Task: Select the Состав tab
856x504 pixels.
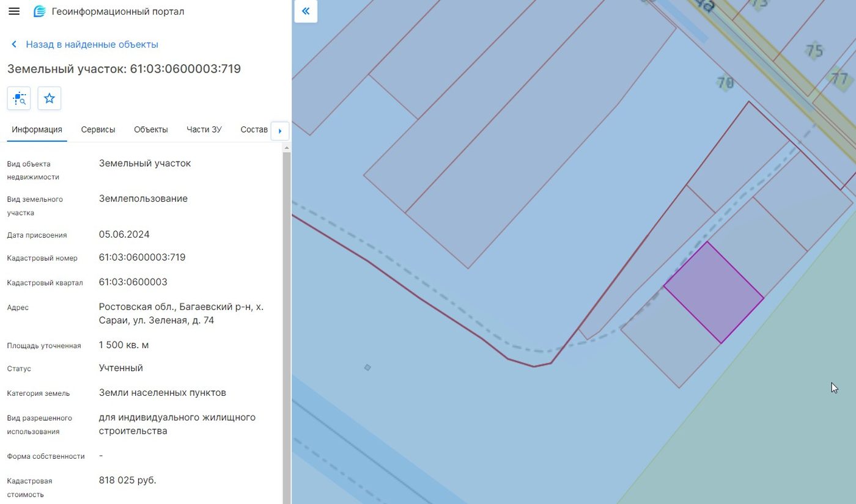Action: [254, 130]
